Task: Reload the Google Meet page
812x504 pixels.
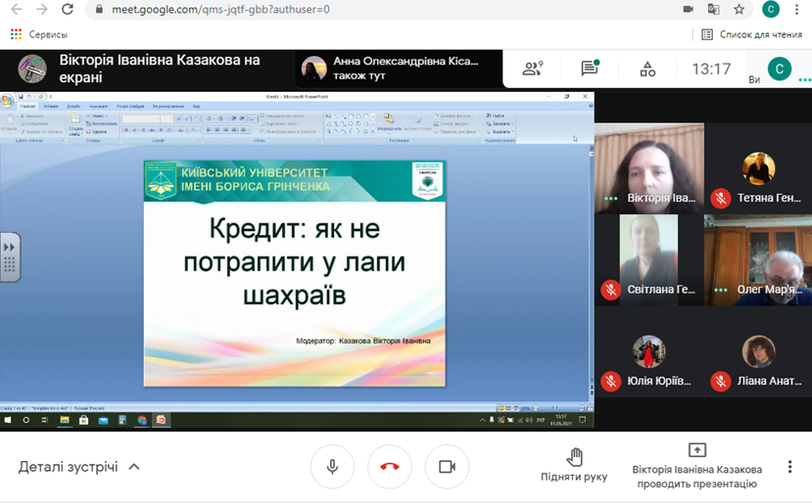Action: [67, 10]
